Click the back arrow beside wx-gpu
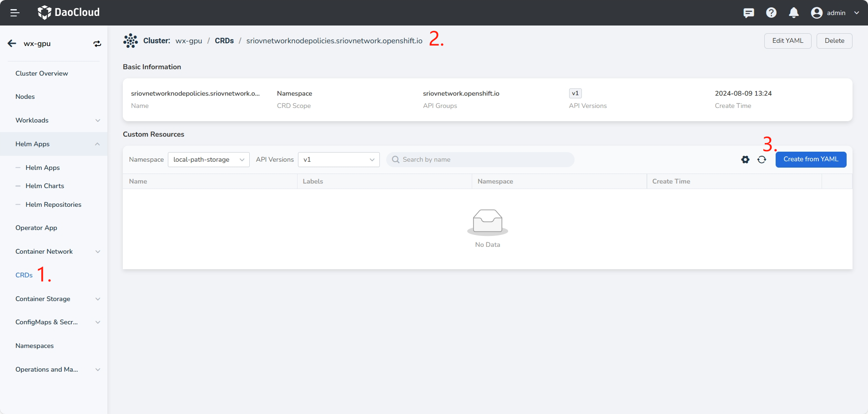Screen dimensions: 868x414 click(12, 44)
